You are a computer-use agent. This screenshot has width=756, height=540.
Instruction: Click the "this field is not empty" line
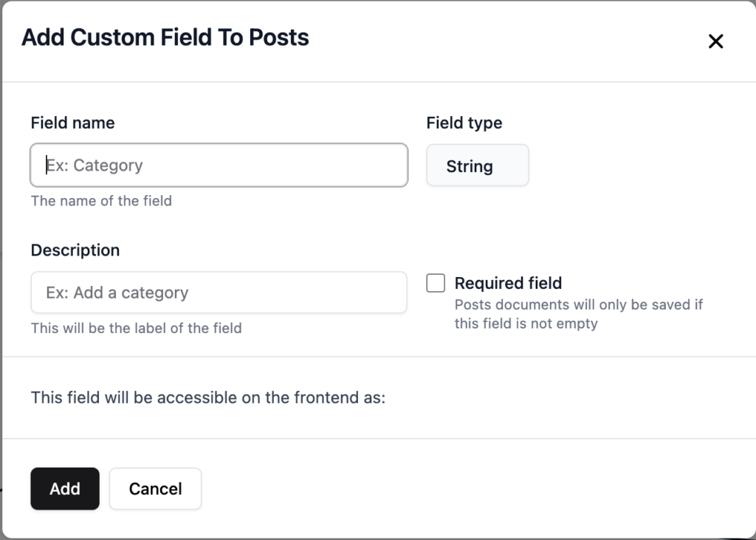[x=526, y=324]
